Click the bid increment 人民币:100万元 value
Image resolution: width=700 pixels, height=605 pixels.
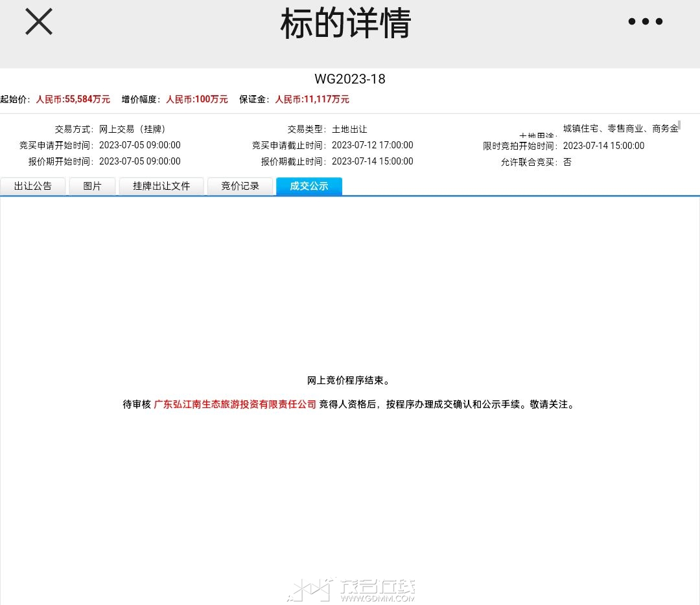tap(197, 99)
